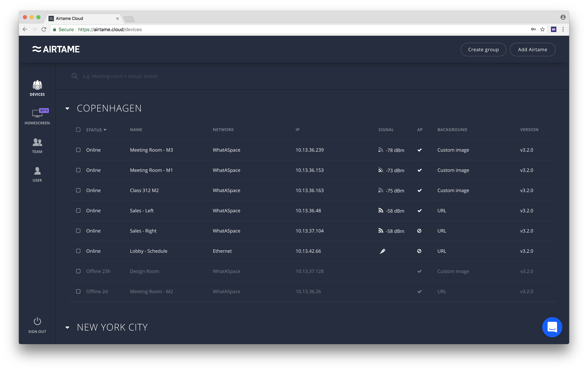Click the purple browser extension icon
Image resolution: width=588 pixels, height=371 pixels.
(x=553, y=29)
